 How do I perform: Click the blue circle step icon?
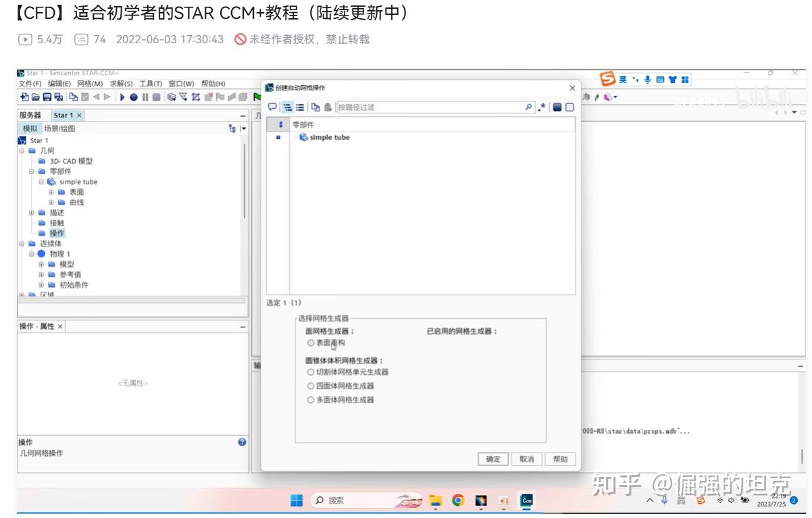(134, 97)
